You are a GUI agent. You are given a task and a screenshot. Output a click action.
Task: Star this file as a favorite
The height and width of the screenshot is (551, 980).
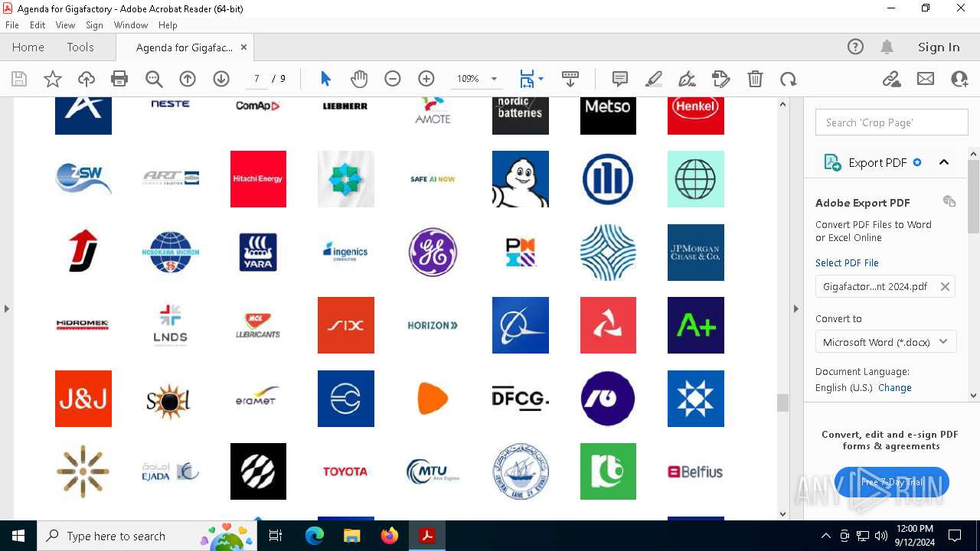53,79
